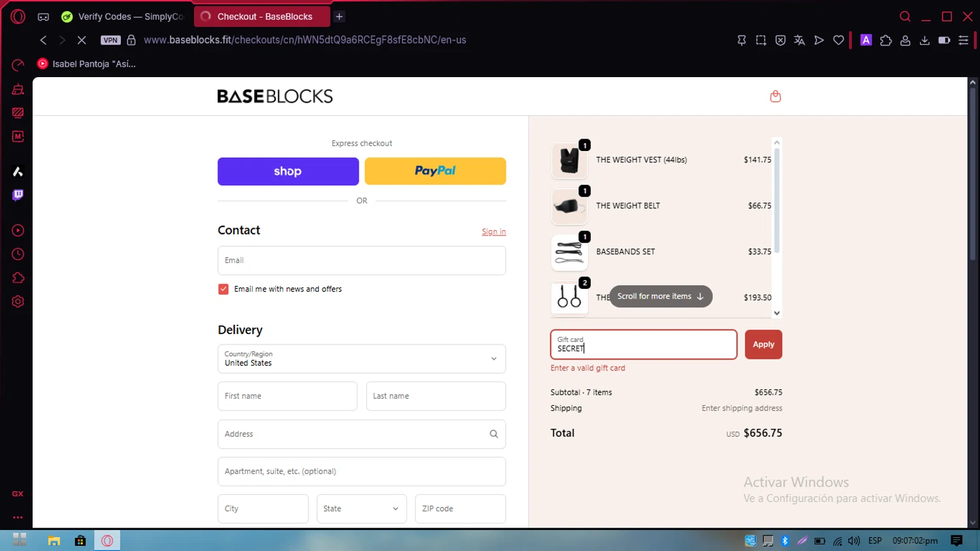Open GX Corner from the gamepad icon
Screen dimensions: 980x551
click(43, 17)
